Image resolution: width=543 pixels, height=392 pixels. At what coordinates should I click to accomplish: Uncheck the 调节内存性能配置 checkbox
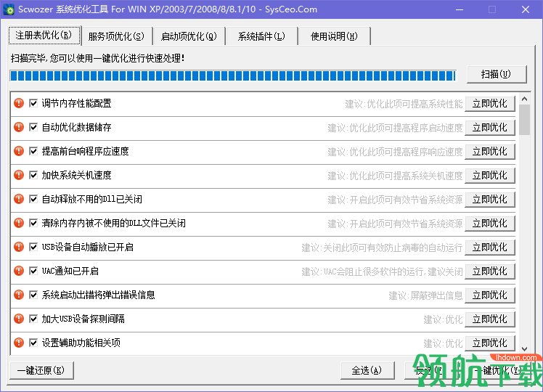[33, 103]
